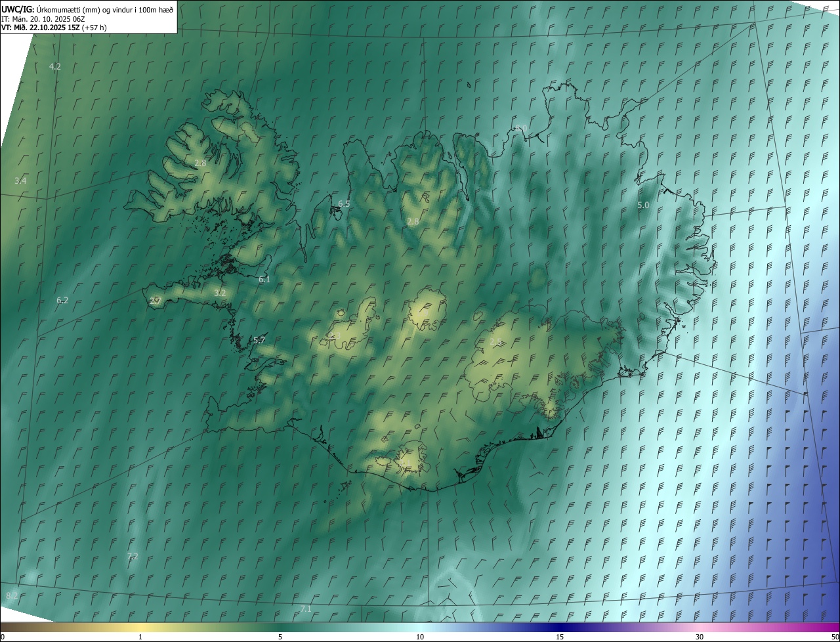
Task: Click the 6.1 value label
Action: coord(264,280)
